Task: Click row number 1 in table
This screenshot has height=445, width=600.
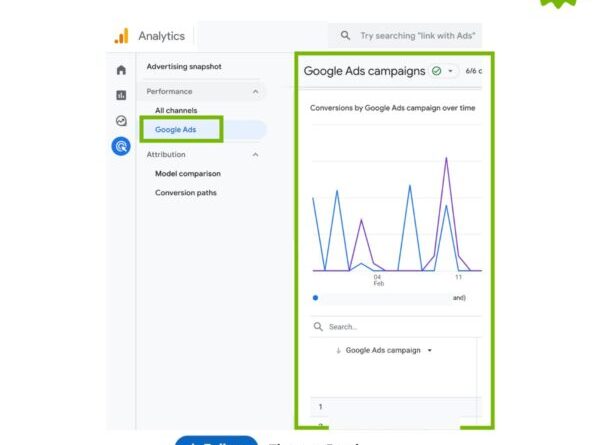Action: 320,407
